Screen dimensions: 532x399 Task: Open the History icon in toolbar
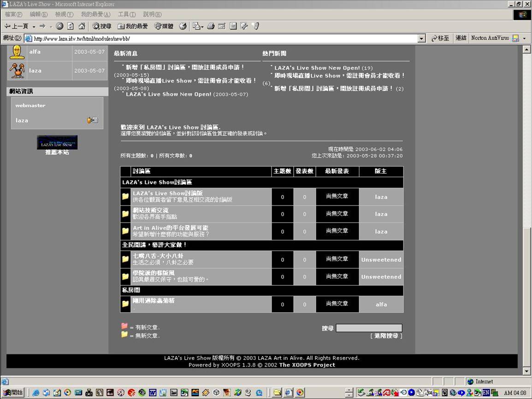(x=183, y=26)
